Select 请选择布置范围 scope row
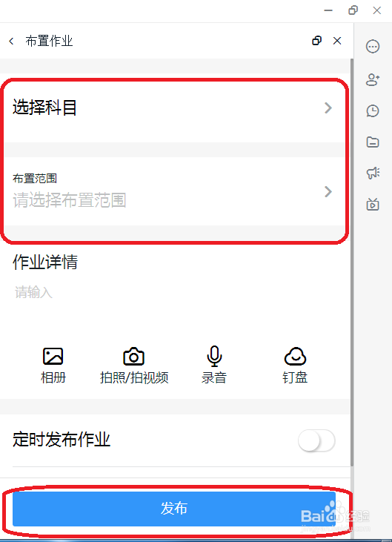Screen dimensions: 392x542 174,191
